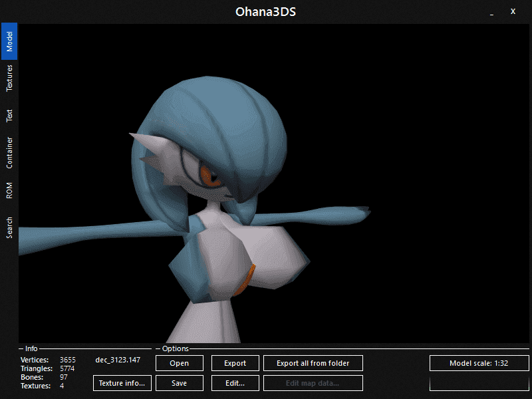Click the dec_3123.147 file name

tap(118, 360)
